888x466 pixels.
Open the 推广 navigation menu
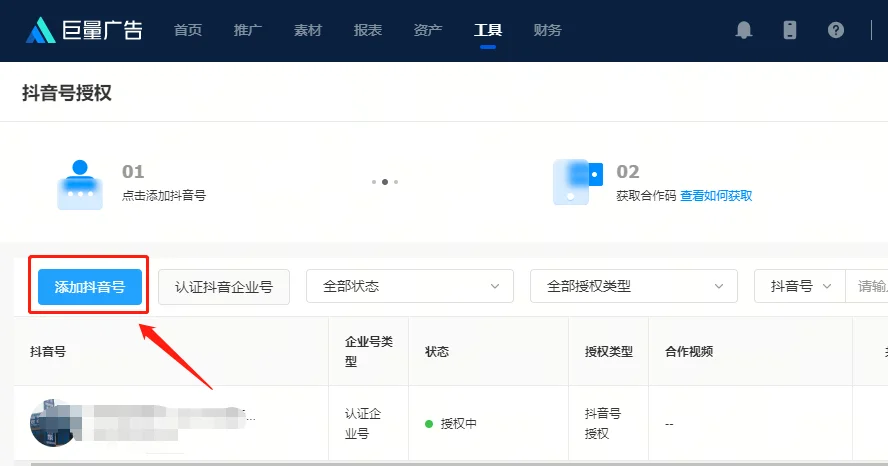pyautogui.click(x=248, y=30)
